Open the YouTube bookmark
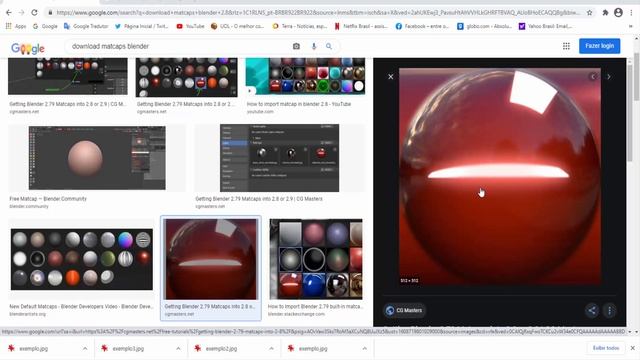Screen dimensions: 640x360 [190, 26]
